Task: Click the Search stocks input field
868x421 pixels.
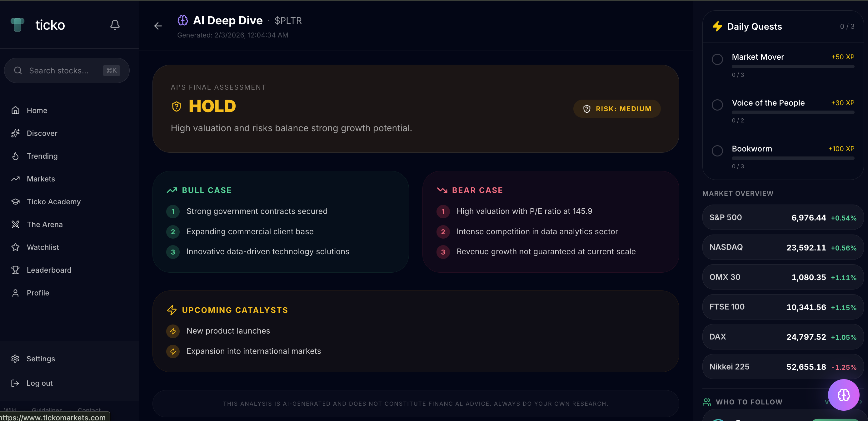Action: (59, 70)
